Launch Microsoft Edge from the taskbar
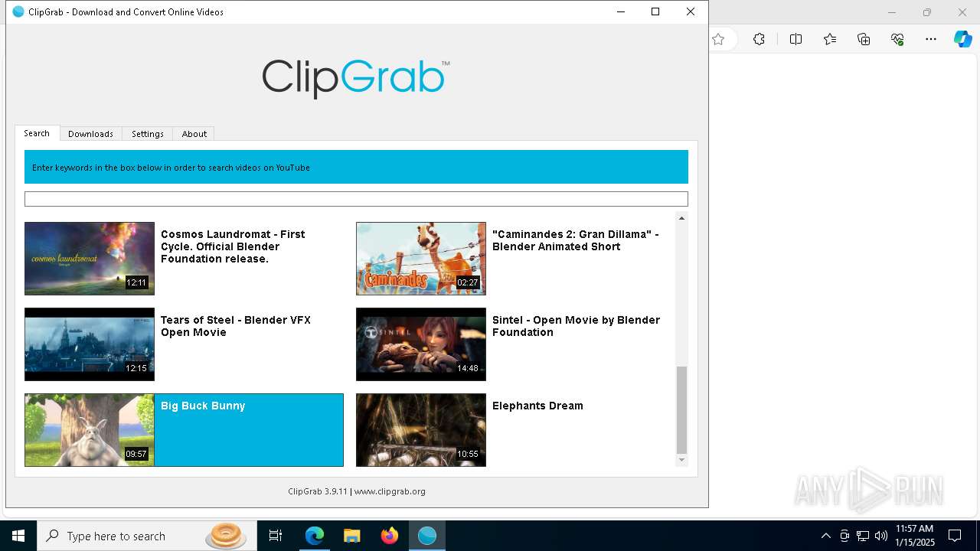This screenshot has height=551, width=980. pyautogui.click(x=315, y=536)
